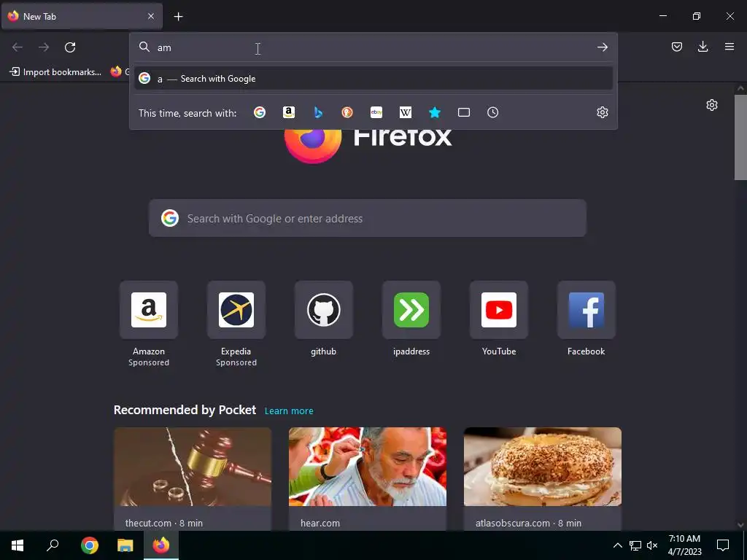Personalize new tab with gear icon
This screenshot has height=560, width=747.
(x=712, y=105)
